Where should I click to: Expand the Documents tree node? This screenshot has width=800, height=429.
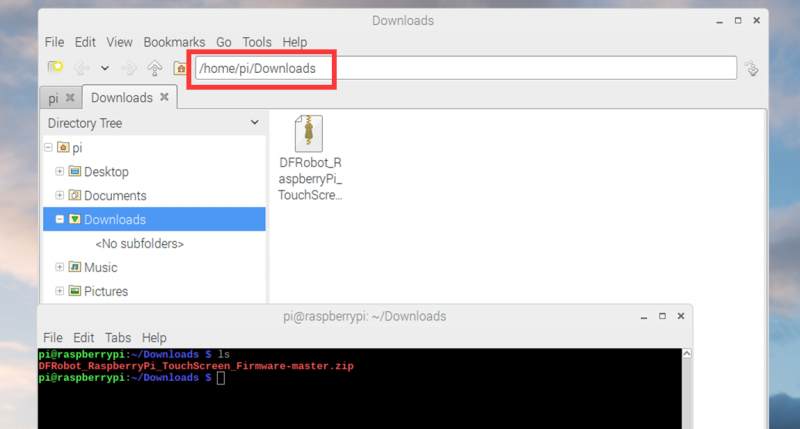click(60, 195)
